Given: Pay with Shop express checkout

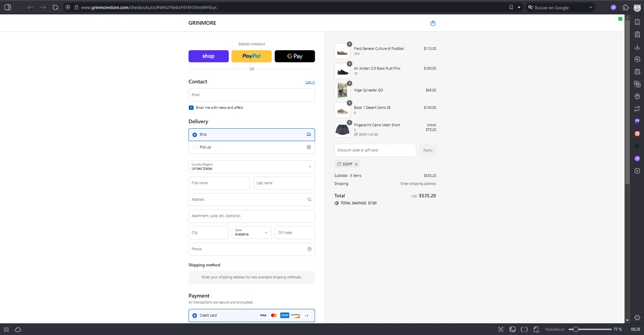Looking at the screenshot, I should (209, 56).
